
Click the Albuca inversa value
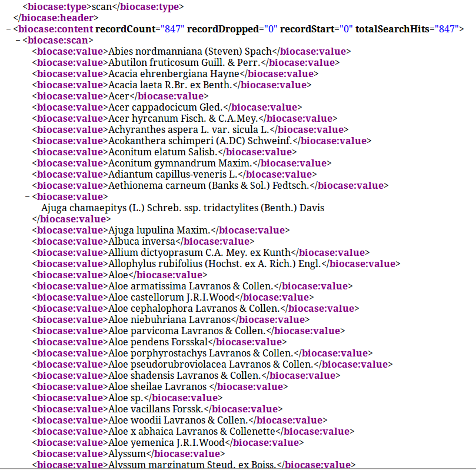tap(143, 242)
